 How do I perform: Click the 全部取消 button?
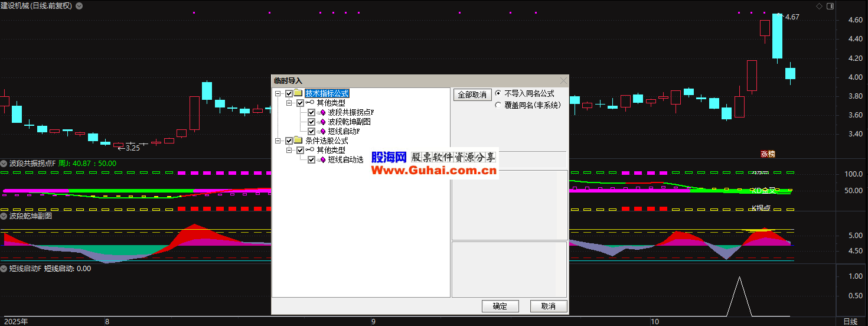click(472, 94)
